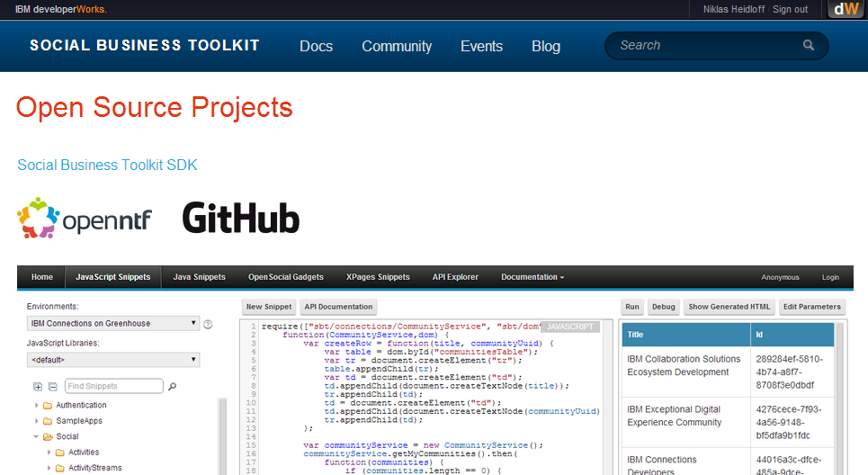Click the environment help question icon
Screen dimensions: 868x475
[208, 325]
